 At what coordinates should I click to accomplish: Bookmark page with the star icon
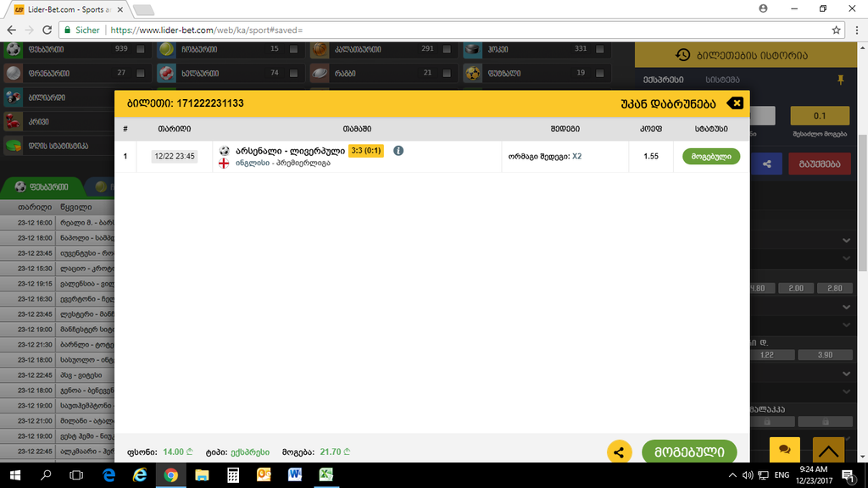coord(836,30)
